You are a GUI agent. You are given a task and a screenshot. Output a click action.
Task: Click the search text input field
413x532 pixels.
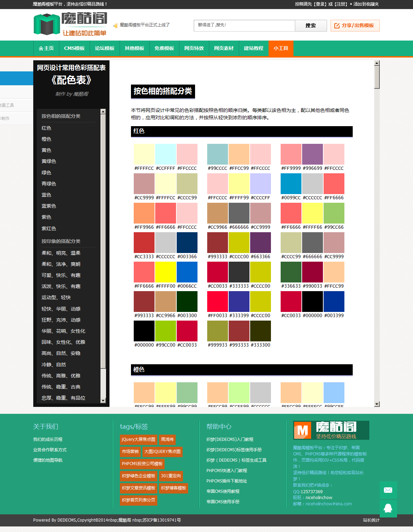tap(244, 26)
